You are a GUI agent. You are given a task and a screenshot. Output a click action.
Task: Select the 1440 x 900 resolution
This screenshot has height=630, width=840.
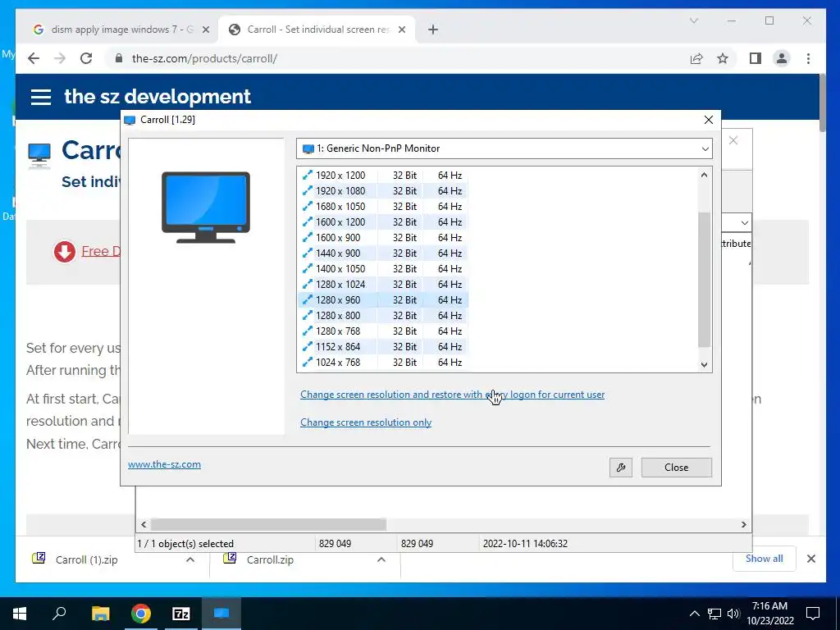point(382,253)
